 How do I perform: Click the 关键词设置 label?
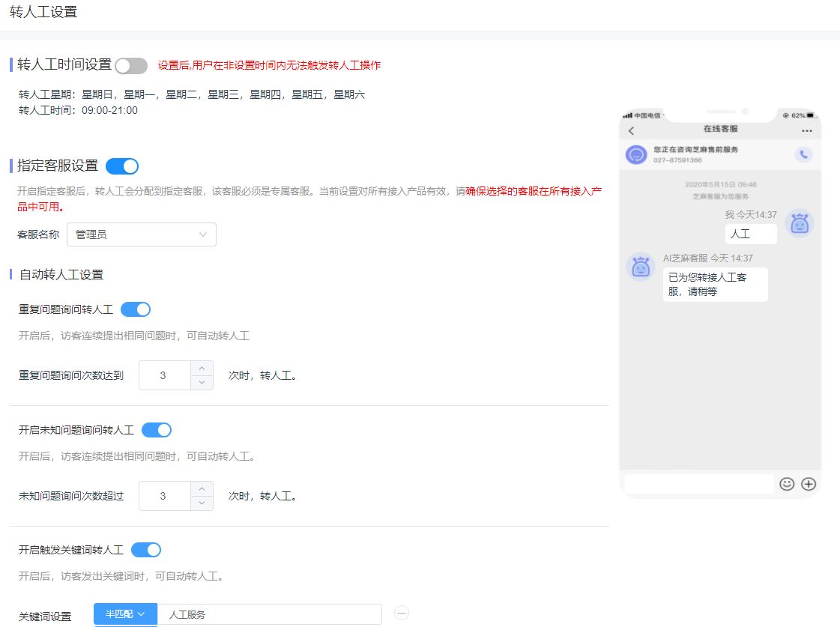45,617
